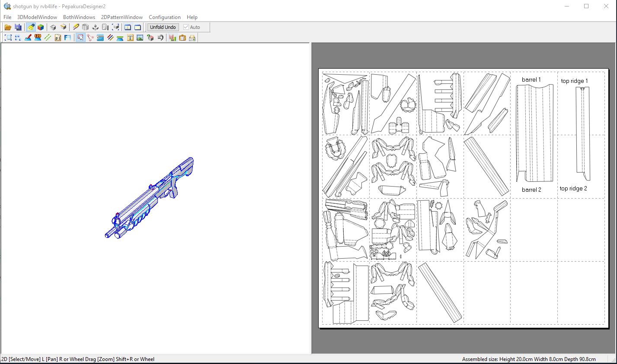Image resolution: width=617 pixels, height=364 pixels.
Task: Click the fit-to-view dashed square icon
Action: click(x=8, y=38)
